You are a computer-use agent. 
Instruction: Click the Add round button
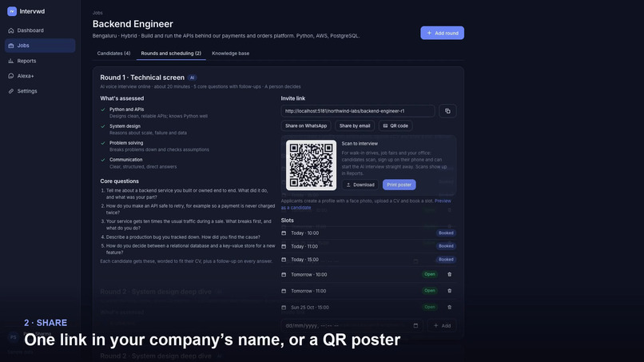442,33
